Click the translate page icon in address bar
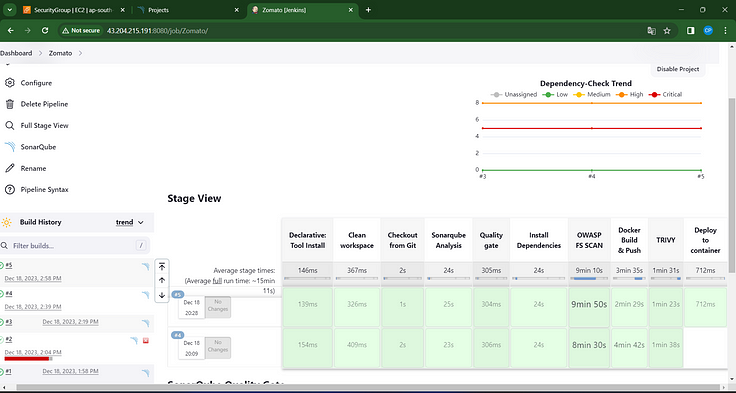736x393 pixels. pos(651,31)
